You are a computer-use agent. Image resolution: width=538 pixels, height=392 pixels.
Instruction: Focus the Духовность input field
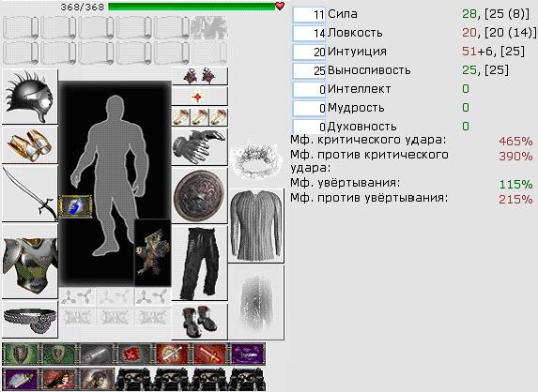point(309,127)
